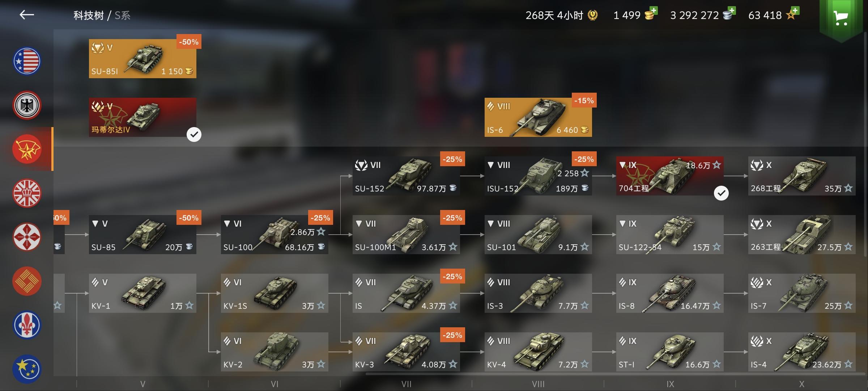The image size is (868, 391).
Task: Select the Soviet star nation tab
Action: (27, 149)
